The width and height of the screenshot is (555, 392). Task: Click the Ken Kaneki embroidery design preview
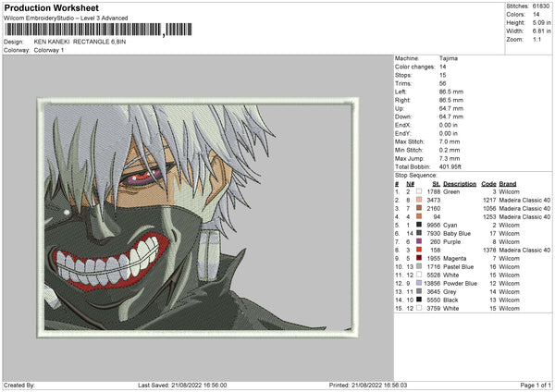198,217
